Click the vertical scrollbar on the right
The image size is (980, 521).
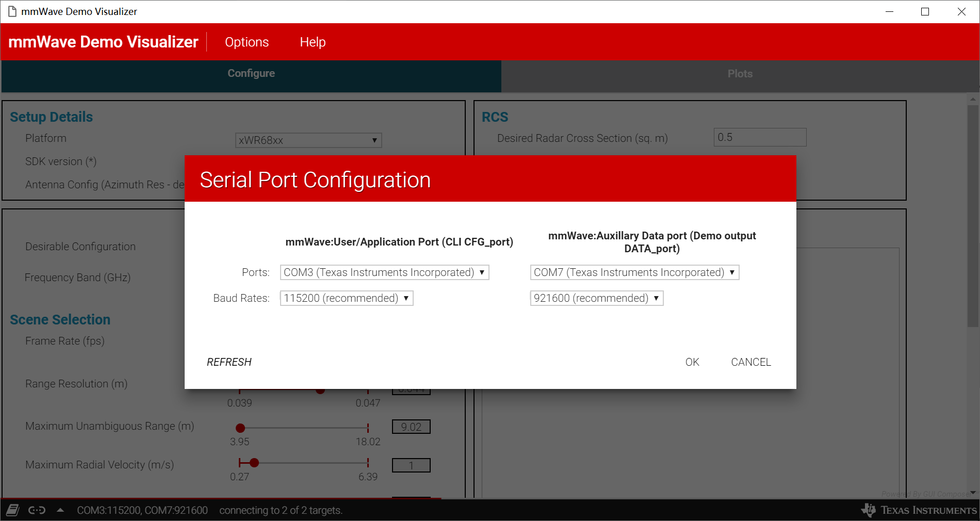pos(973,216)
